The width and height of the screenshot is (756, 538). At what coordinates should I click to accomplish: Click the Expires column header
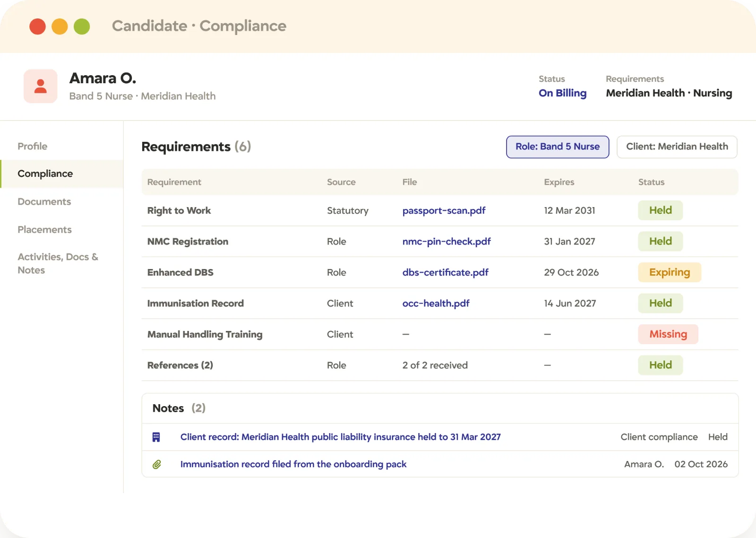tap(559, 182)
